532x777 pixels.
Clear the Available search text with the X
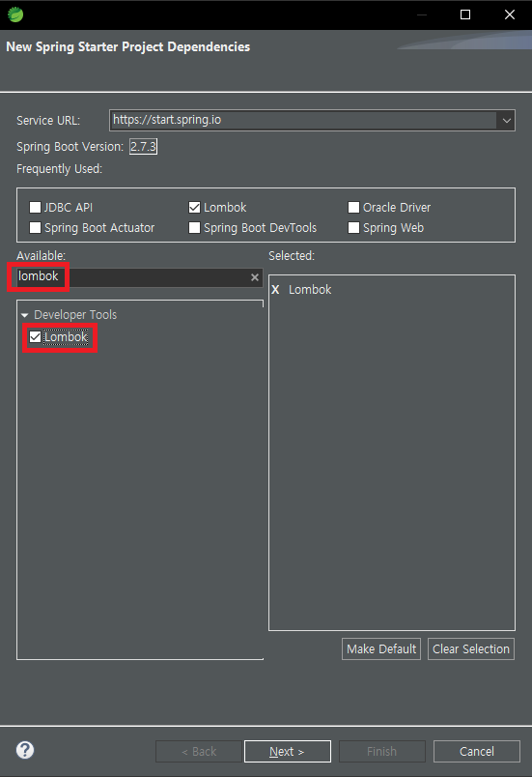pos(254,277)
